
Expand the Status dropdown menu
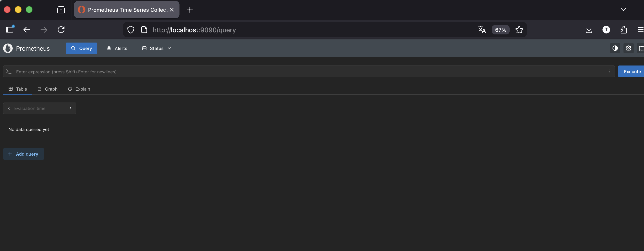tap(157, 48)
